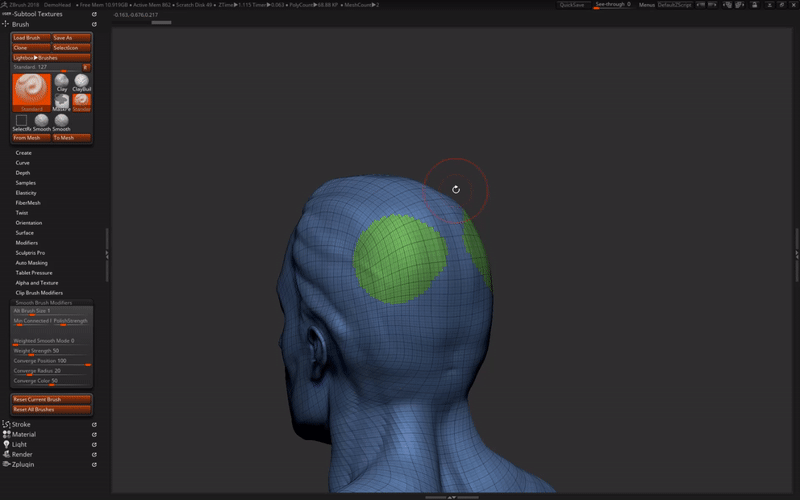Select the MaskPen brush icon

(x=62, y=102)
